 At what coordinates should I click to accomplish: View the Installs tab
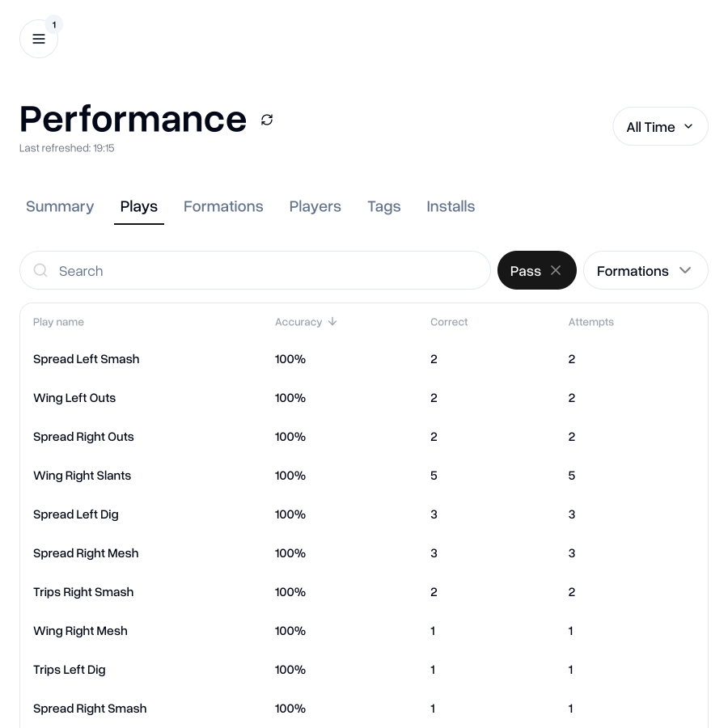[451, 206]
